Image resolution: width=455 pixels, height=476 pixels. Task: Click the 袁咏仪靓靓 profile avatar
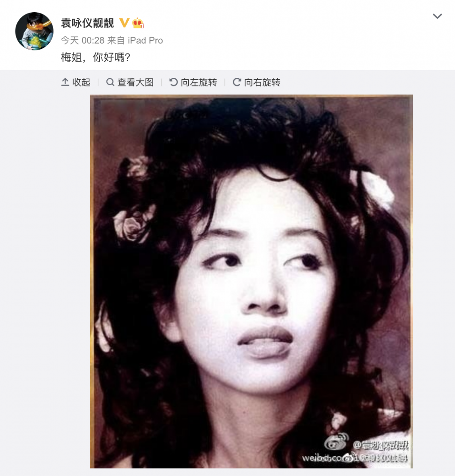point(34,31)
